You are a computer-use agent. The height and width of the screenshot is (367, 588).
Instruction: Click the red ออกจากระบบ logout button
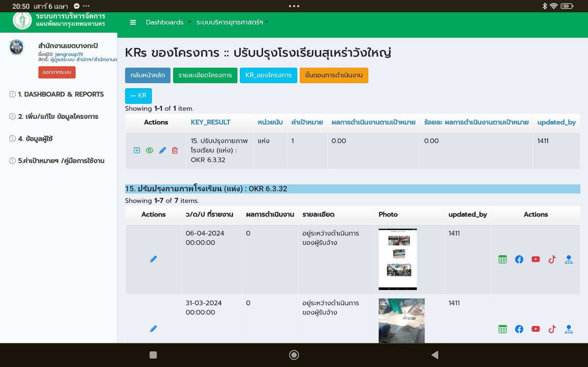click(57, 72)
